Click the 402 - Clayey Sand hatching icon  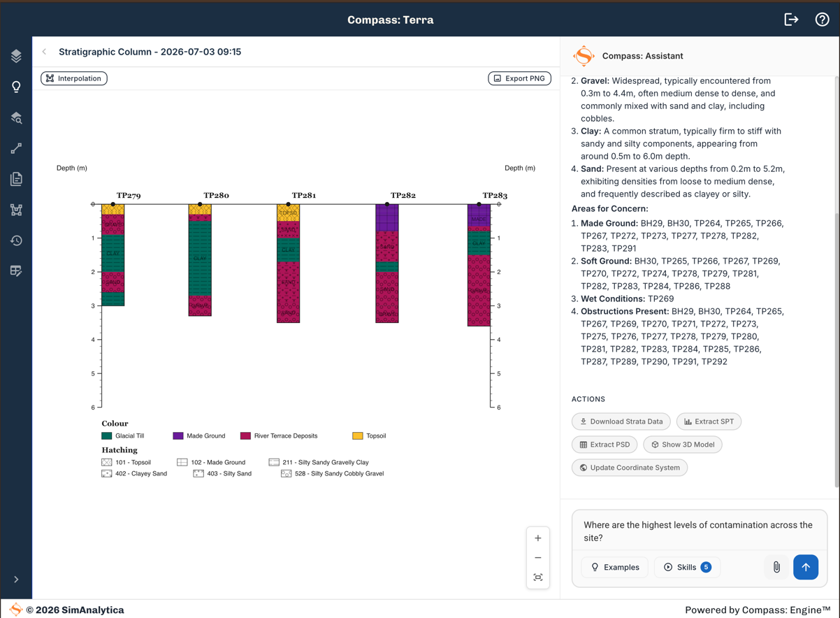pyautogui.click(x=107, y=473)
